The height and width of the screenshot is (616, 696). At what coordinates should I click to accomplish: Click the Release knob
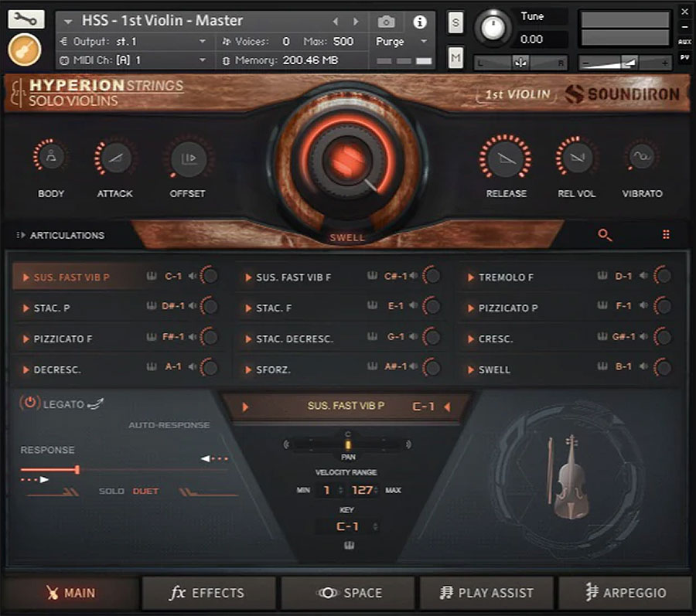[505, 157]
